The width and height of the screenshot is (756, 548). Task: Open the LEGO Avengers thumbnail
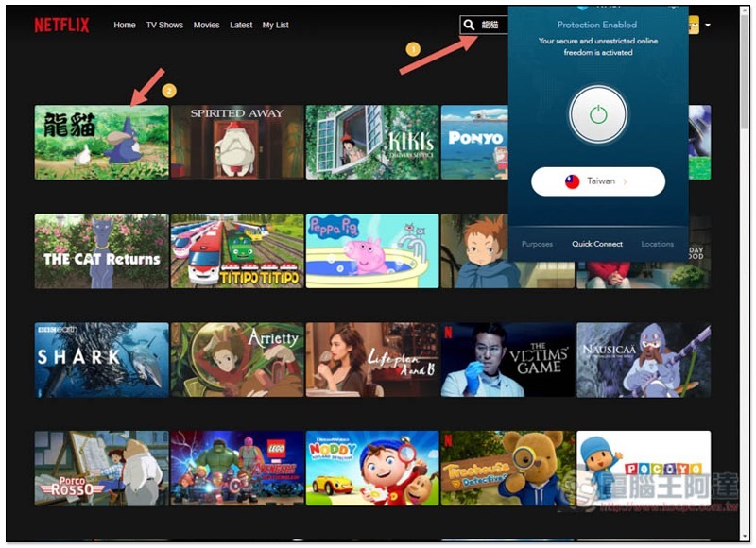[237, 468]
